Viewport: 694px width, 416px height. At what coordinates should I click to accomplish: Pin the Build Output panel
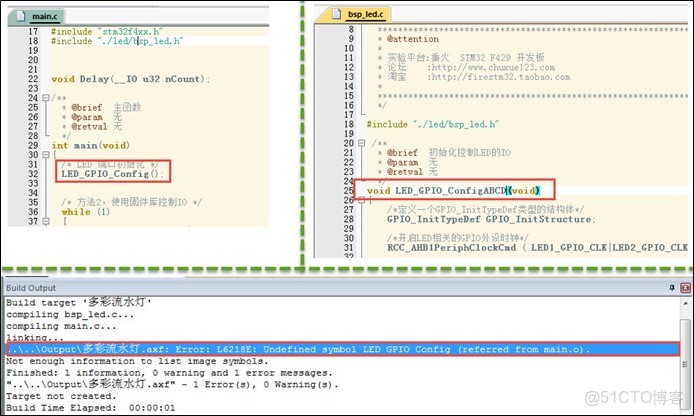point(672,288)
